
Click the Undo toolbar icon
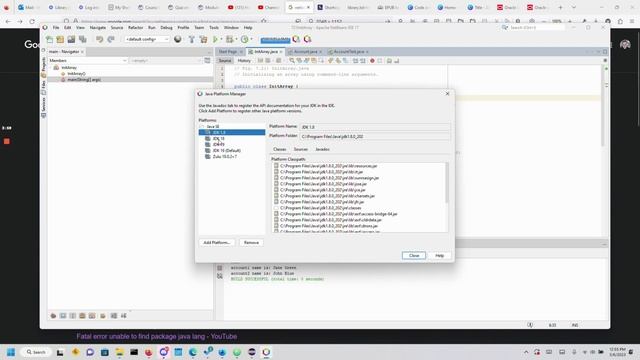coord(100,39)
